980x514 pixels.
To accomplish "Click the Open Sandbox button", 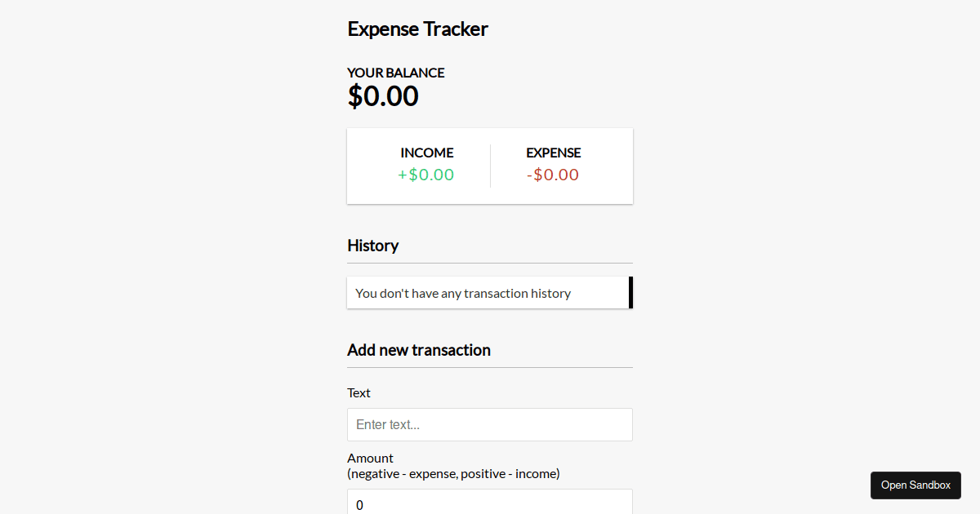I will tap(915, 485).
